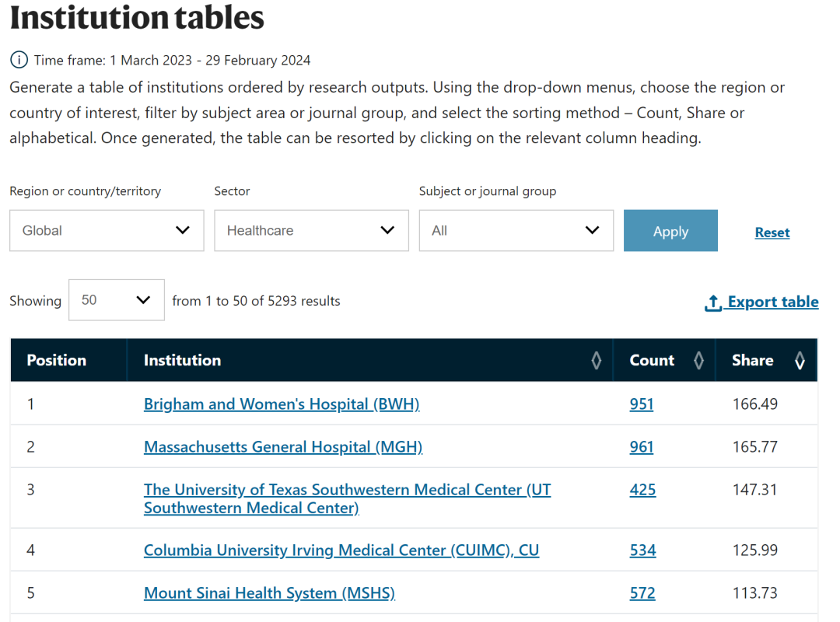Change the Showing 50 results dropdown
Viewport: 840px width, 622px height.
pos(117,300)
